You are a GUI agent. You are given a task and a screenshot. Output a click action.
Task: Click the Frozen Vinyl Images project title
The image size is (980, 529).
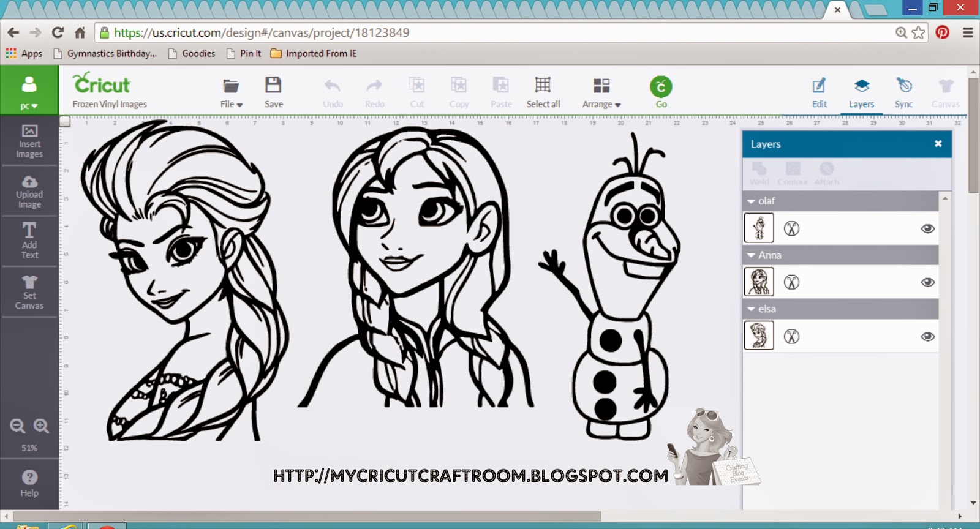(110, 104)
